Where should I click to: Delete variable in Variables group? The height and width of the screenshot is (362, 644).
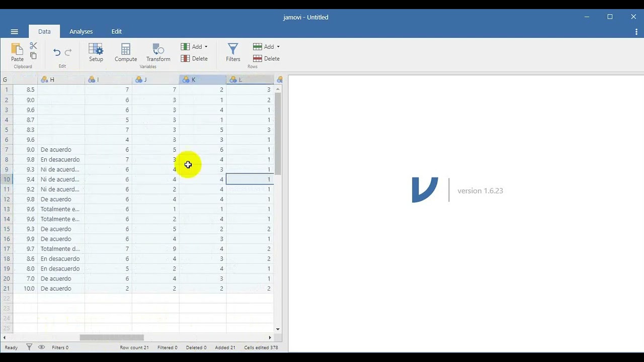tap(194, 59)
